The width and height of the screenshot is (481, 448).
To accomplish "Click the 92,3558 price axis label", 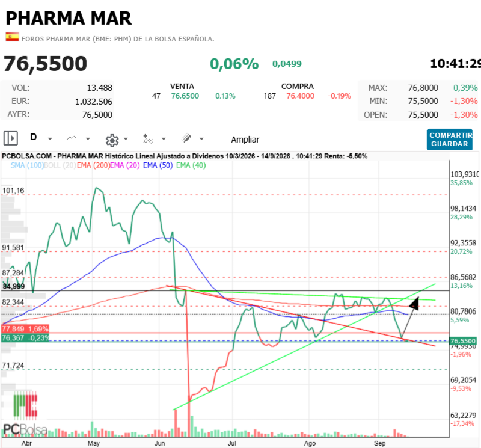I will pos(463,243).
